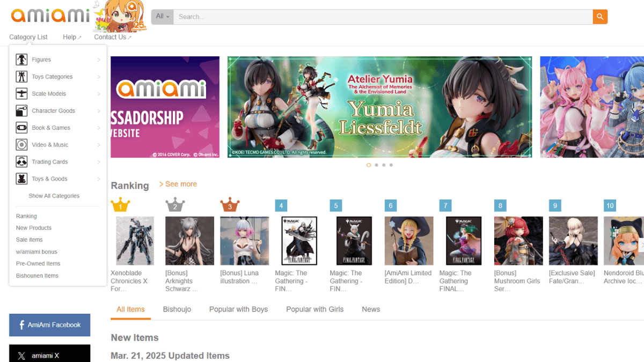Open the All search category dropdown

(x=163, y=17)
